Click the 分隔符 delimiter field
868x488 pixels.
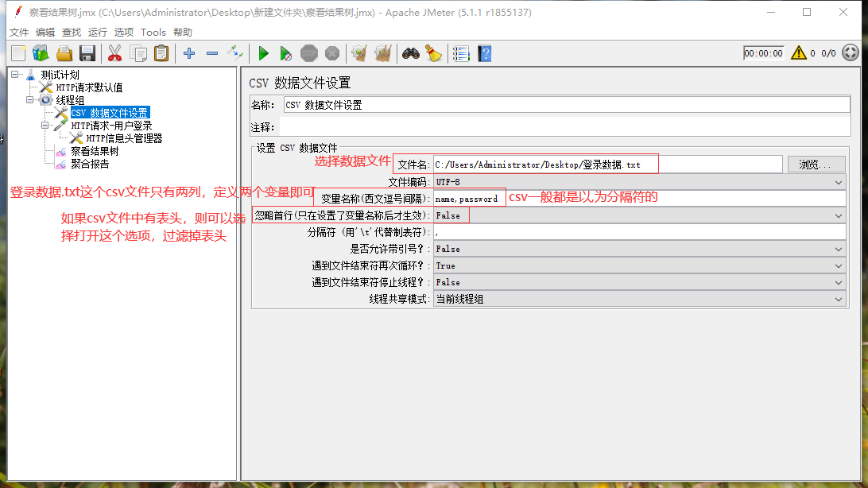point(639,232)
